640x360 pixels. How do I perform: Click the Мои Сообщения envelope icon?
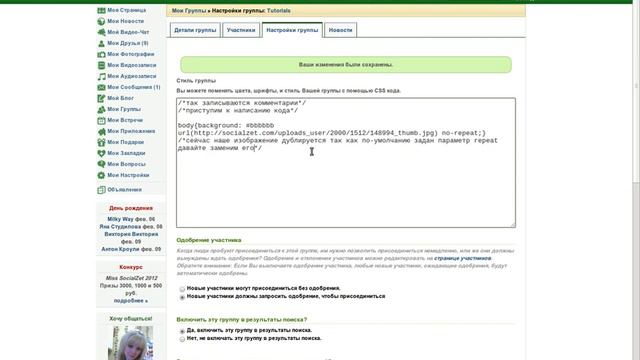[x=101, y=87]
